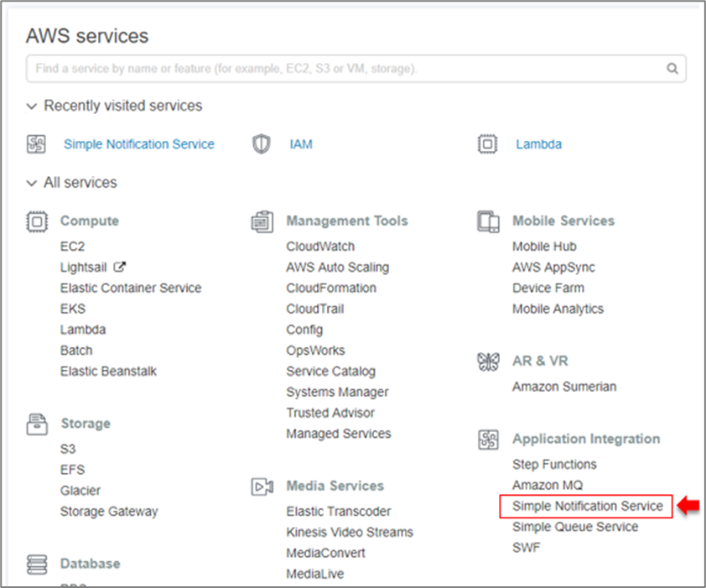Click the Mobile Services heading

point(563,221)
